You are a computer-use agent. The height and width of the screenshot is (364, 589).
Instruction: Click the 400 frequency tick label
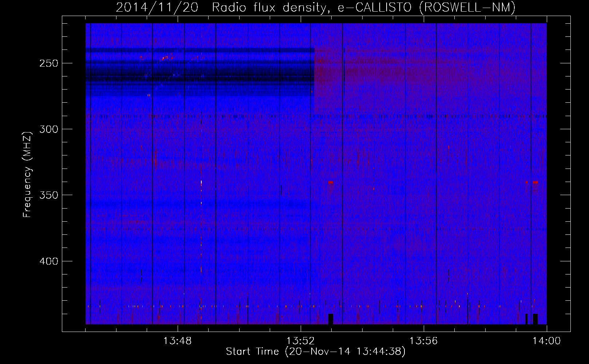point(48,261)
